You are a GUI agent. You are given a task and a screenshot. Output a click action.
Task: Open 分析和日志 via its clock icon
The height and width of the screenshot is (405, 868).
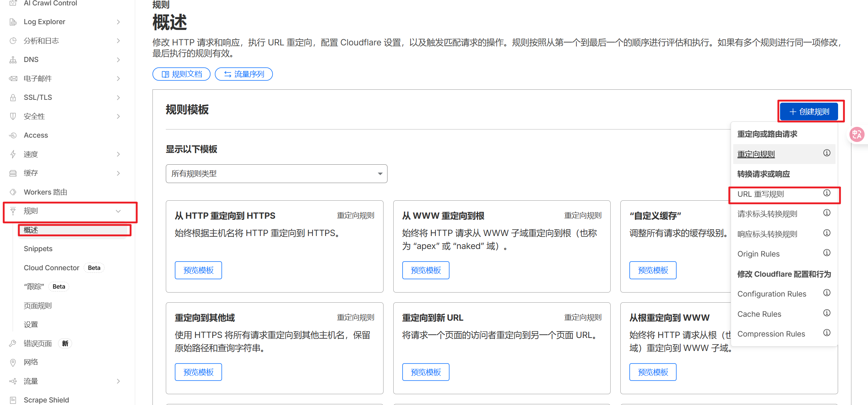(13, 41)
